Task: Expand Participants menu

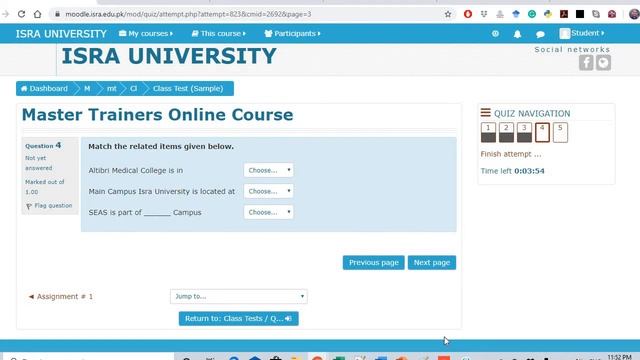Action: click(292, 33)
